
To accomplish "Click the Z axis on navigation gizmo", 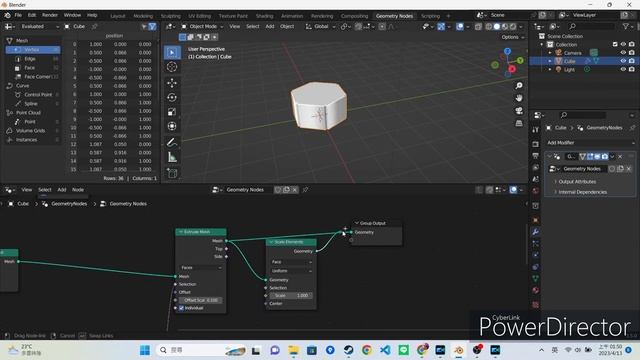I will [507, 51].
